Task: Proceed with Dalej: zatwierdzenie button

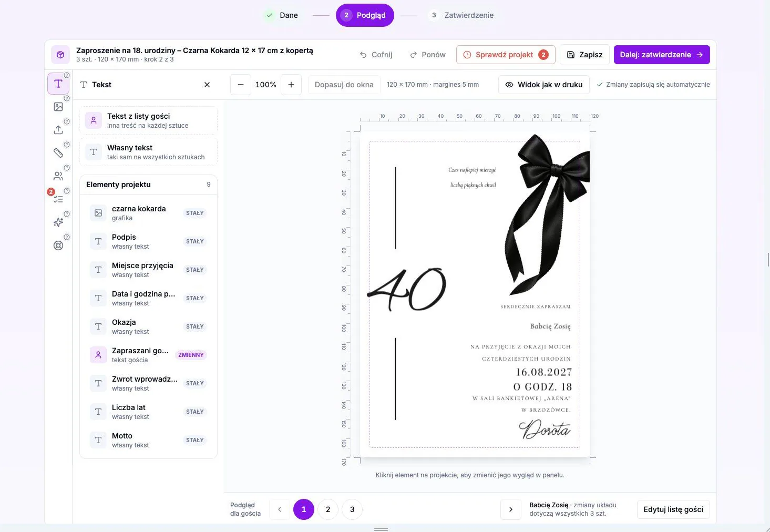Action: (x=662, y=55)
